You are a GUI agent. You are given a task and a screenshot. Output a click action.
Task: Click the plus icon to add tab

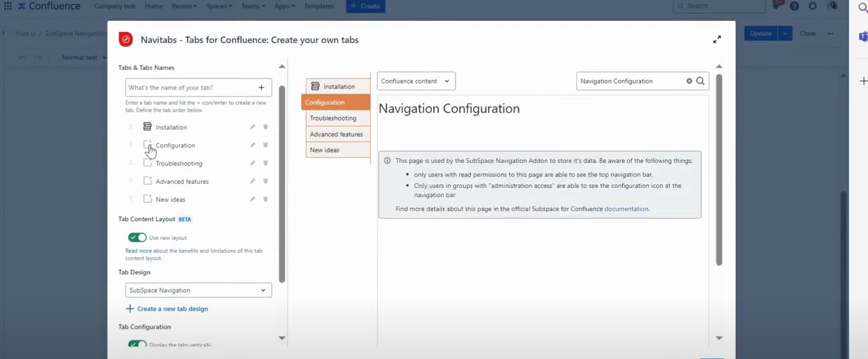click(x=262, y=88)
